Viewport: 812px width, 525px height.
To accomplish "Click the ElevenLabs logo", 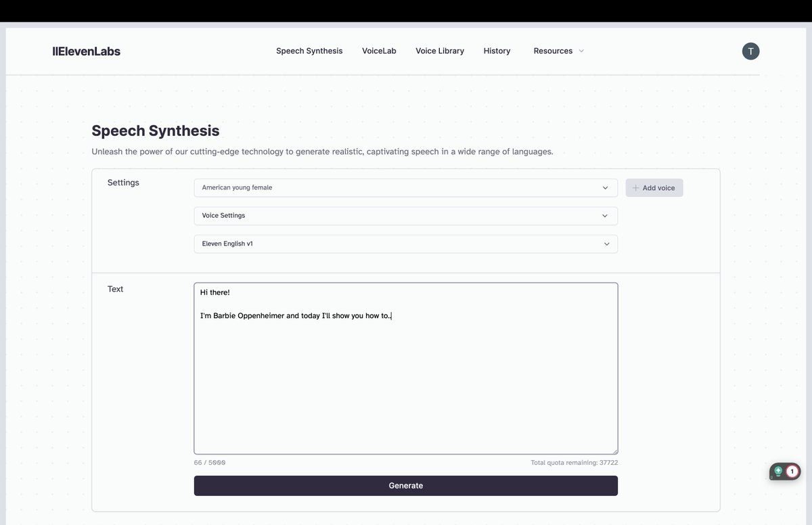I will [x=86, y=51].
